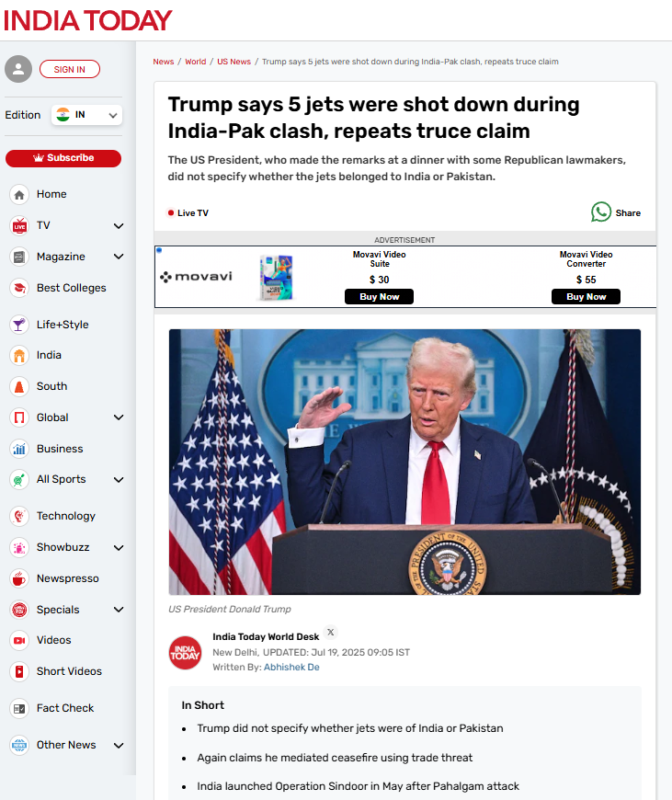
Task: Click author link Abhishek De
Action: click(291, 667)
